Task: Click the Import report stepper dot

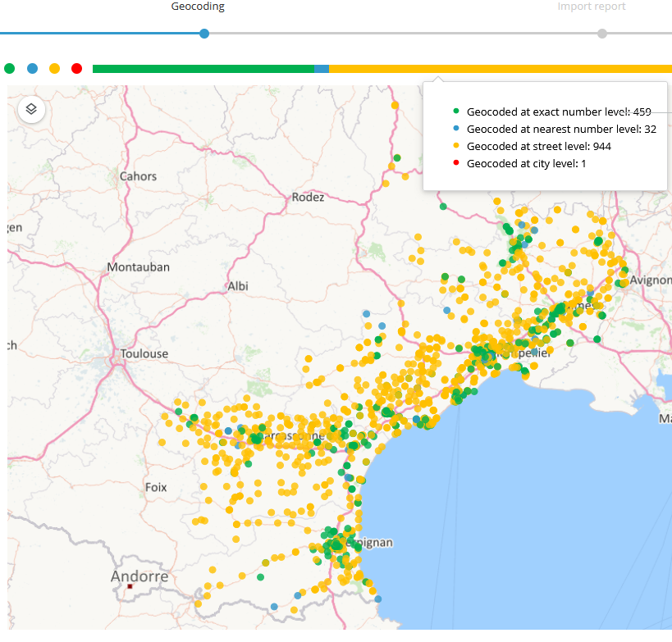Action: [x=601, y=34]
